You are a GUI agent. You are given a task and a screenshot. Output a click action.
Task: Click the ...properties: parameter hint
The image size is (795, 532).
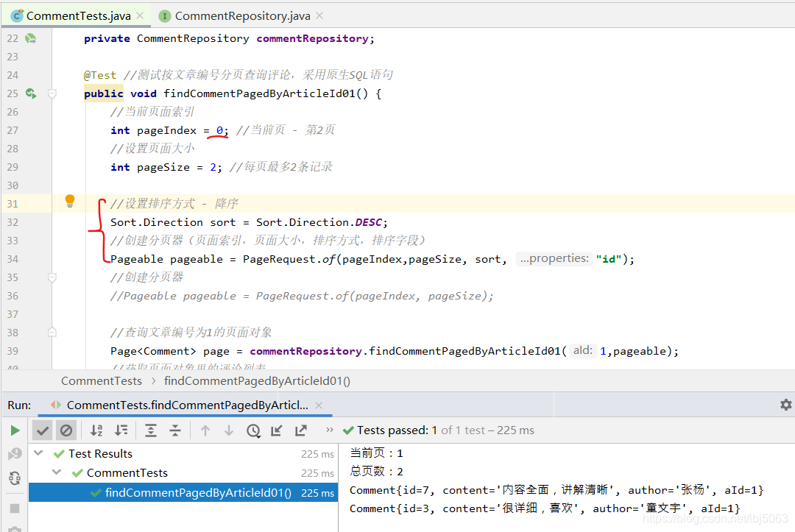coord(554,259)
